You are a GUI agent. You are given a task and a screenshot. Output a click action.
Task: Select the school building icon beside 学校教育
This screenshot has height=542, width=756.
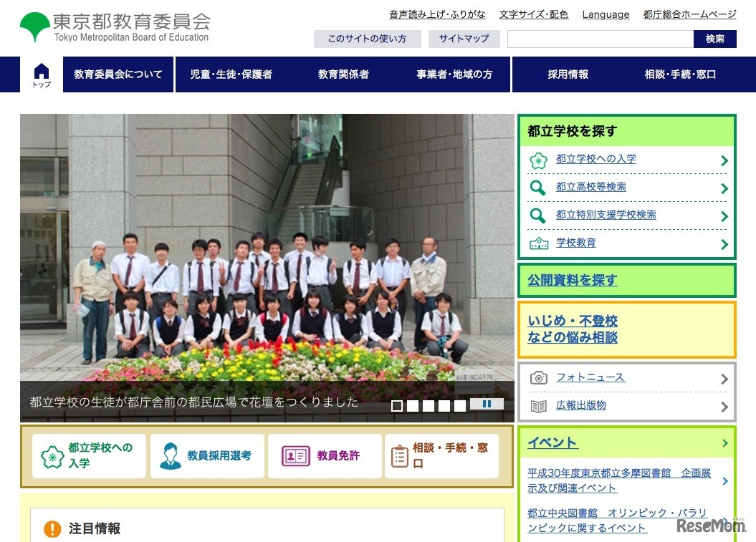[x=539, y=243]
